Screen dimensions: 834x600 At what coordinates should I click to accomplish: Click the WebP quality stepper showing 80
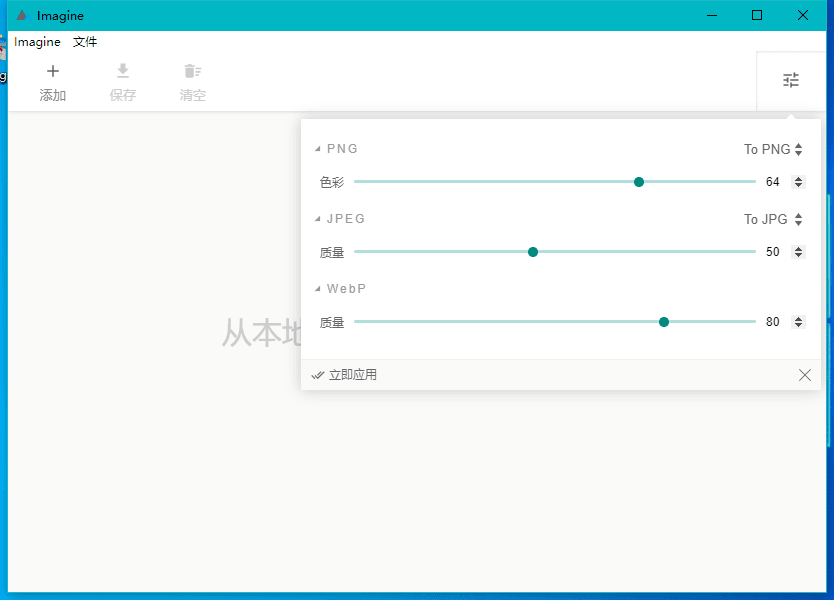point(798,322)
